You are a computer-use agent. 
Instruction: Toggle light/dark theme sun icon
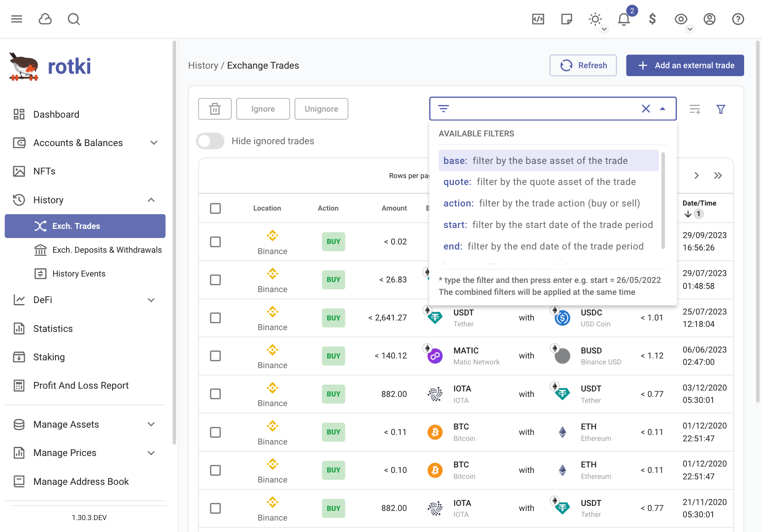pos(595,19)
